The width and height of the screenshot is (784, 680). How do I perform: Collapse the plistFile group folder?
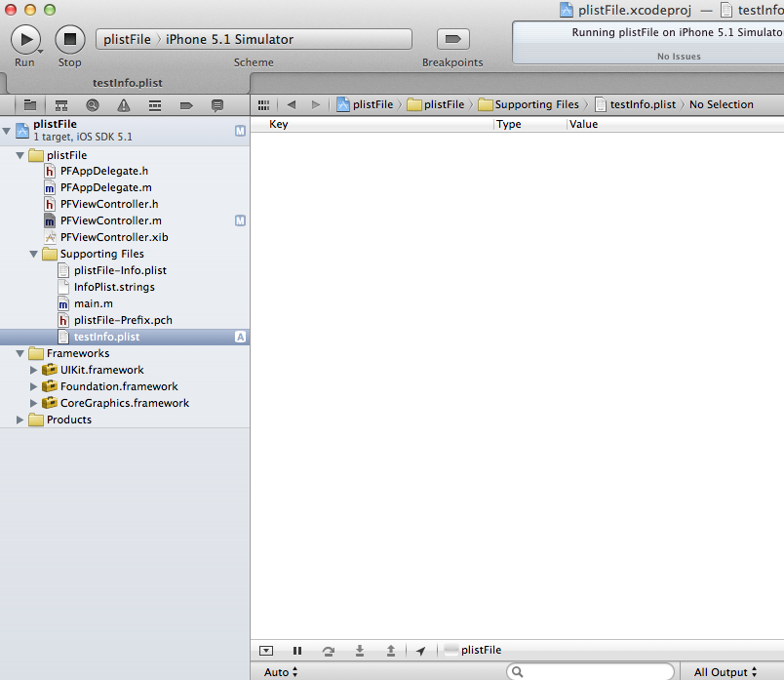coord(20,156)
